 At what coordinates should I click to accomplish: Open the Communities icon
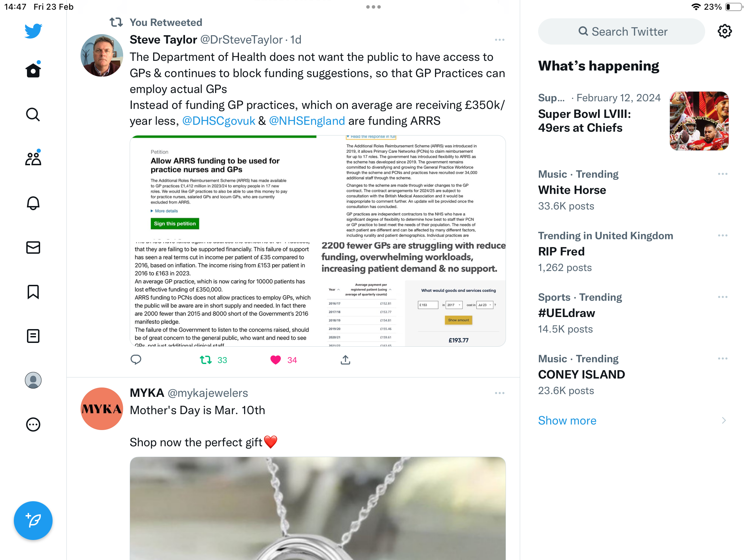pyautogui.click(x=33, y=158)
